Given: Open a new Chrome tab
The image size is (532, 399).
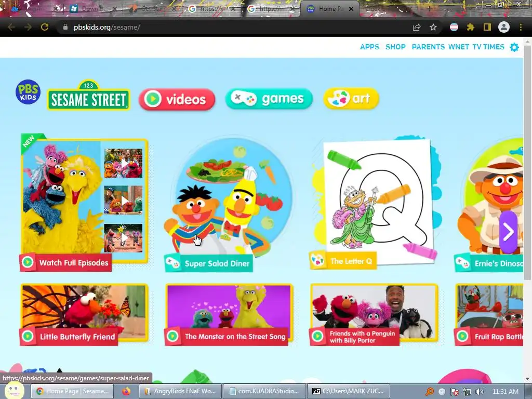Looking at the screenshot, I should pyautogui.click(x=429, y=9).
